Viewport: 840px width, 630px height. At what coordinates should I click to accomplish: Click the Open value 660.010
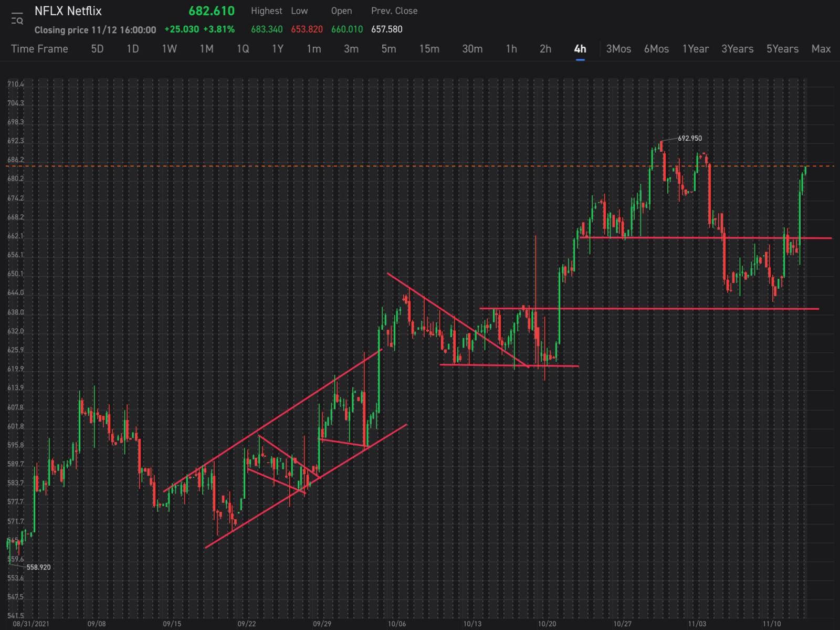(x=347, y=29)
